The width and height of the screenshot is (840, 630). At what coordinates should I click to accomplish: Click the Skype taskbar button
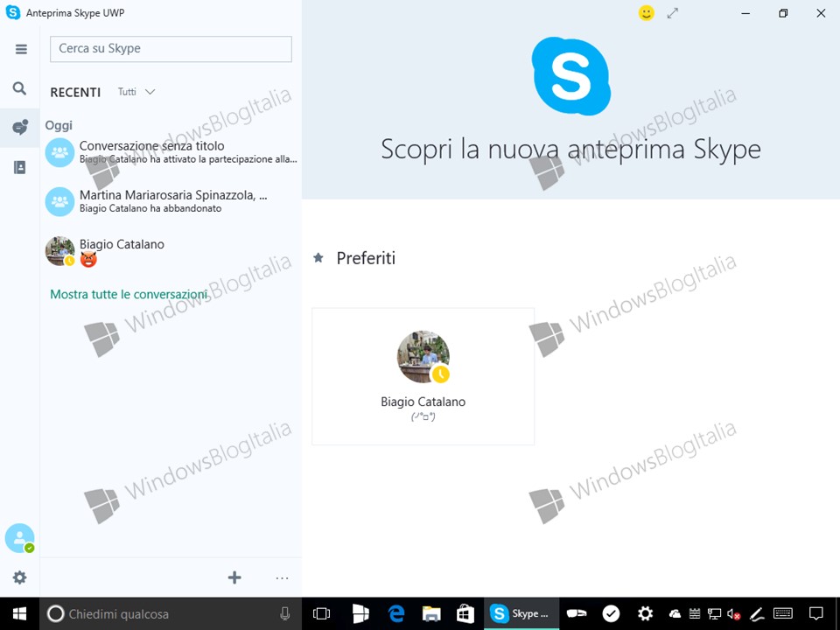(521, 614)
